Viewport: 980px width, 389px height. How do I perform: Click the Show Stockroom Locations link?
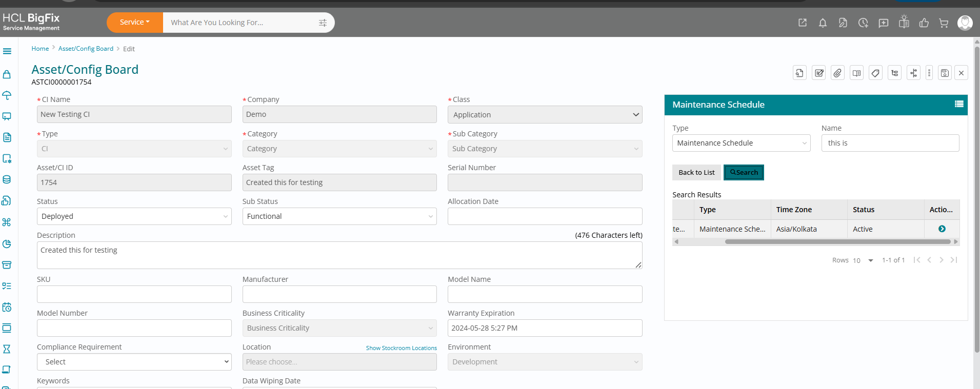click(x=402, y=348)
